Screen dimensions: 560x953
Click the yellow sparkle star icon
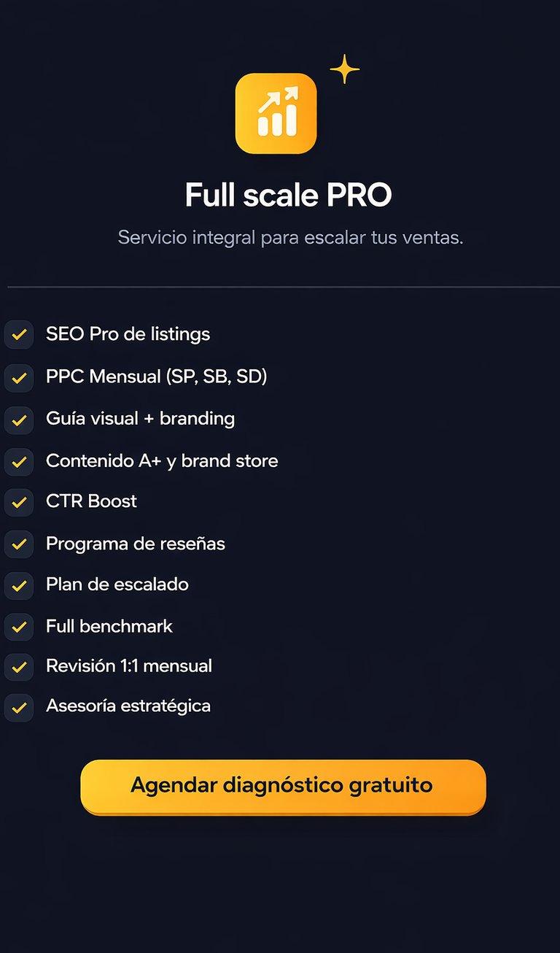pos(344,69)
